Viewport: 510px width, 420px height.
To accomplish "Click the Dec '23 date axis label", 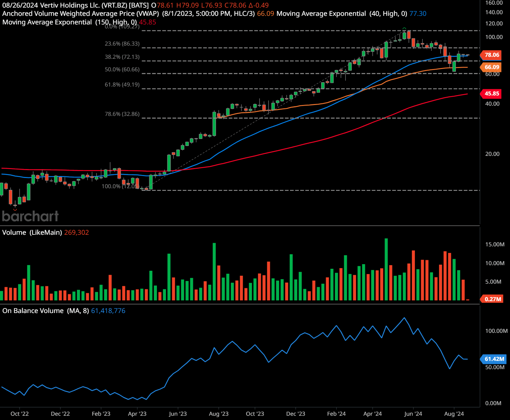I will point(296,414).
